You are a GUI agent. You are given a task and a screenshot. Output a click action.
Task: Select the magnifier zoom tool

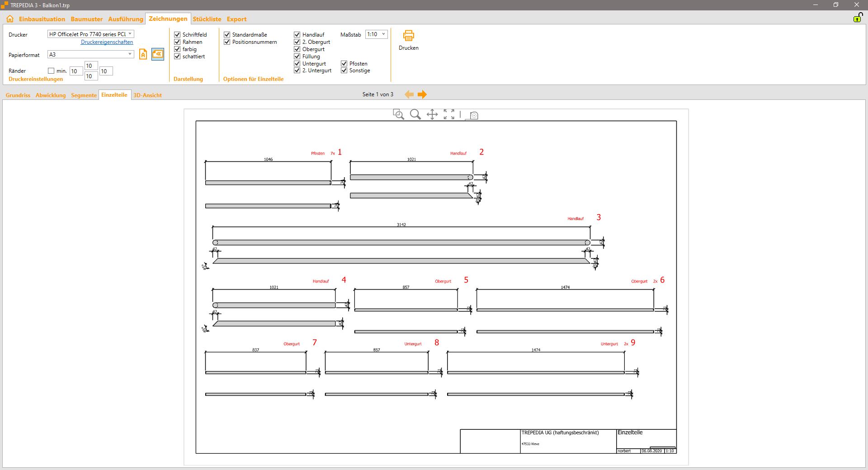pyautogui.click(x=415, y=114)
